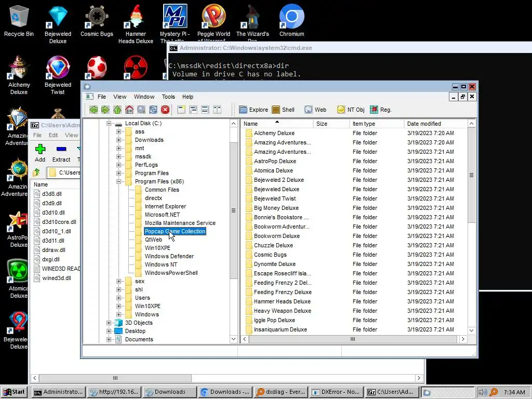Open the NT Obj view button

351,110
